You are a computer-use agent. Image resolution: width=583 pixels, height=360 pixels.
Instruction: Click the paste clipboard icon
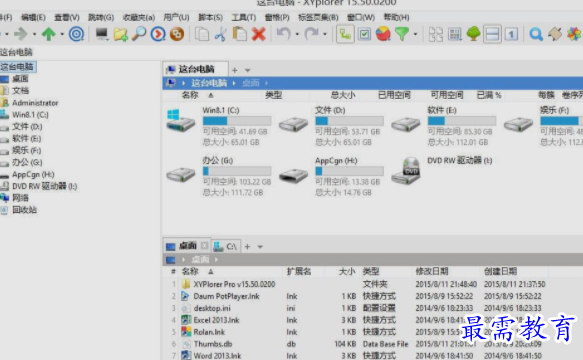tap(240, 34)
